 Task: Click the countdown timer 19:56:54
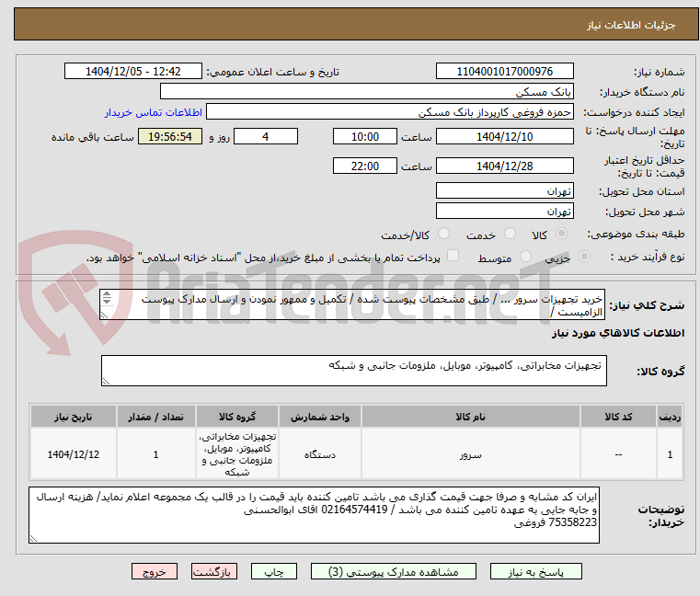(x=170, y=137)
